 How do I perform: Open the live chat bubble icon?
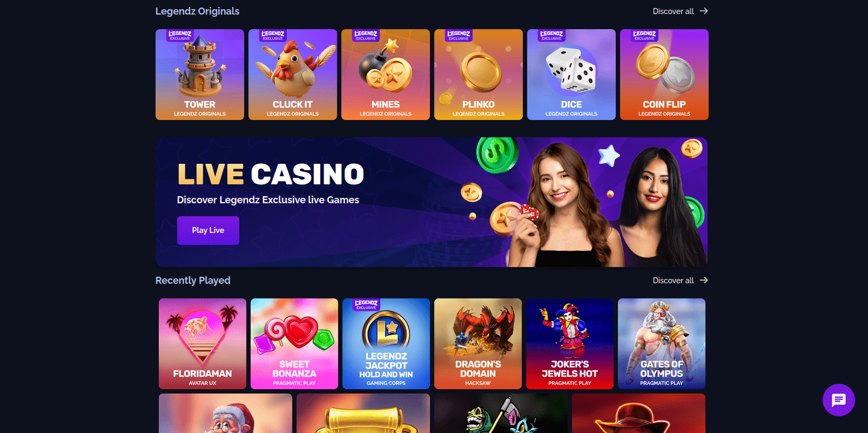coord(838,400)
